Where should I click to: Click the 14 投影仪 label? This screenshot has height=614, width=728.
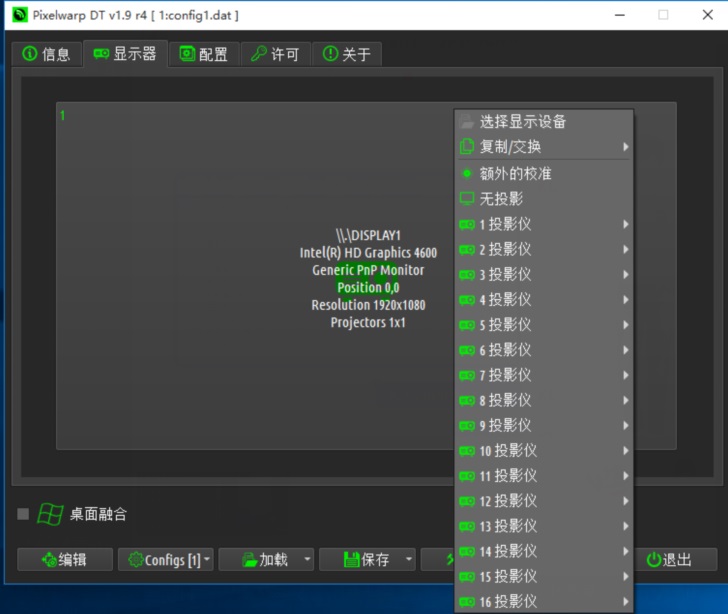click(x=508, y=551)
